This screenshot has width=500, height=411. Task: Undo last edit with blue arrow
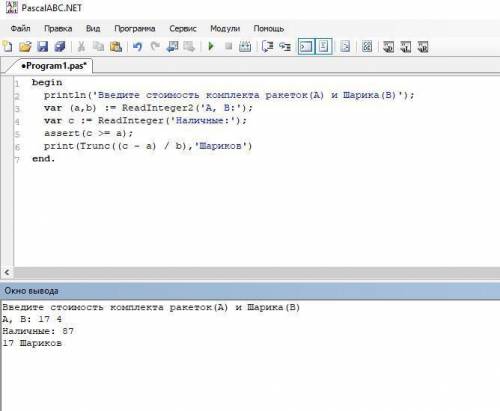pos(137,46)
